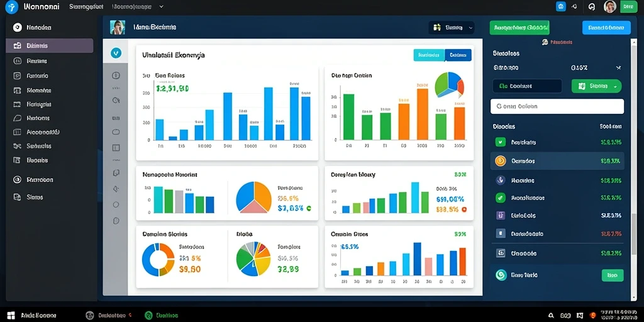
Task: Click the blue square icon in the top-right bar
Action: (x=560, y=6)
